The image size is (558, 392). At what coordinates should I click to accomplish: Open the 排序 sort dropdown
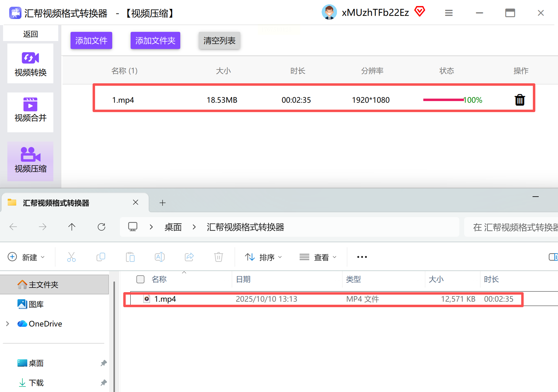[x=263, y=257]
